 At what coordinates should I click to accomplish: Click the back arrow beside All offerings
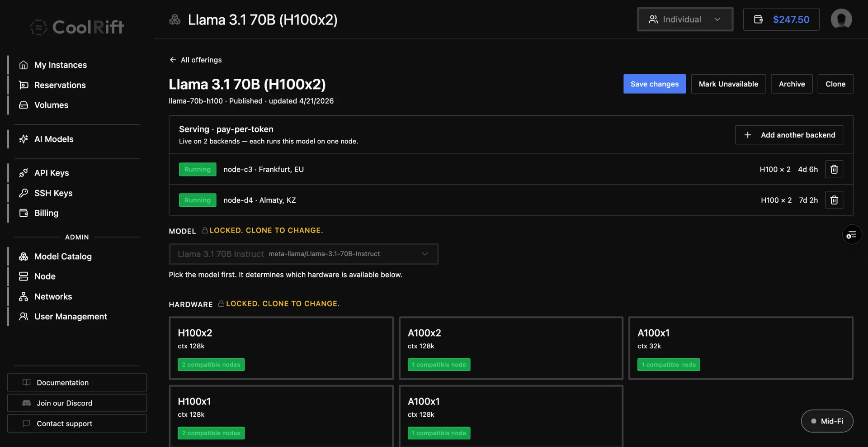[x=173, y=60]
